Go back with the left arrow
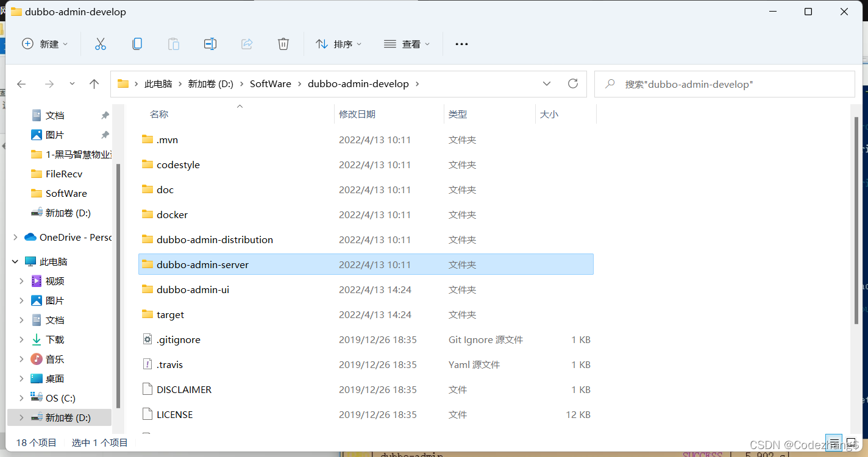 pyautogui.click(x=21, y=84)
